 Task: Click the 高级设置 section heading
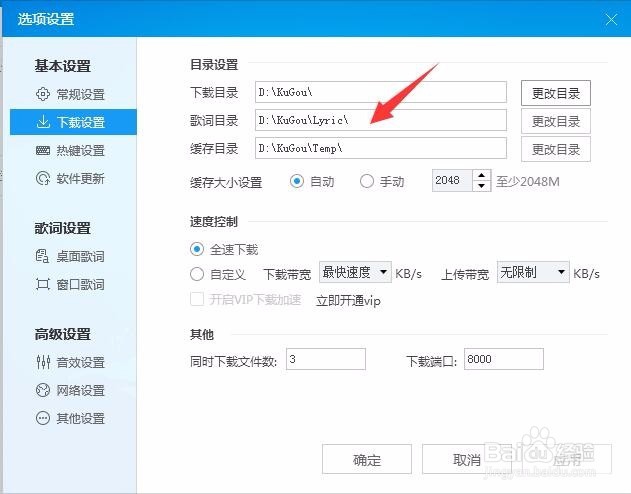pos(62,334)
